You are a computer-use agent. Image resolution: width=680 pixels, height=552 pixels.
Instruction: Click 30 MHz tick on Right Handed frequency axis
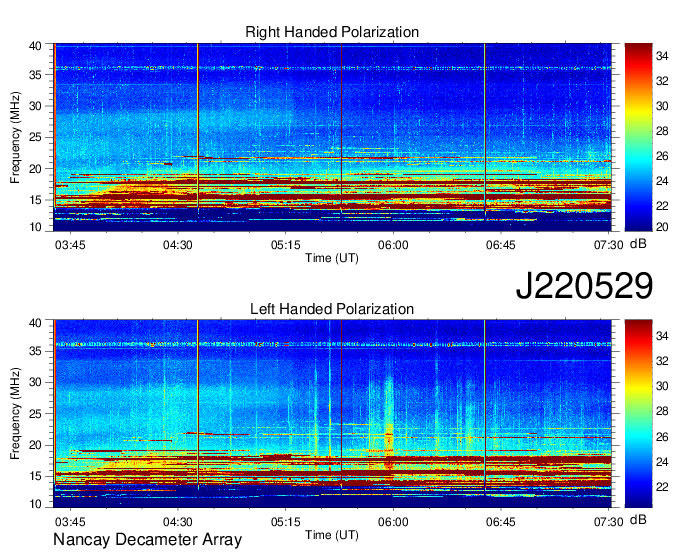point(35,106)
